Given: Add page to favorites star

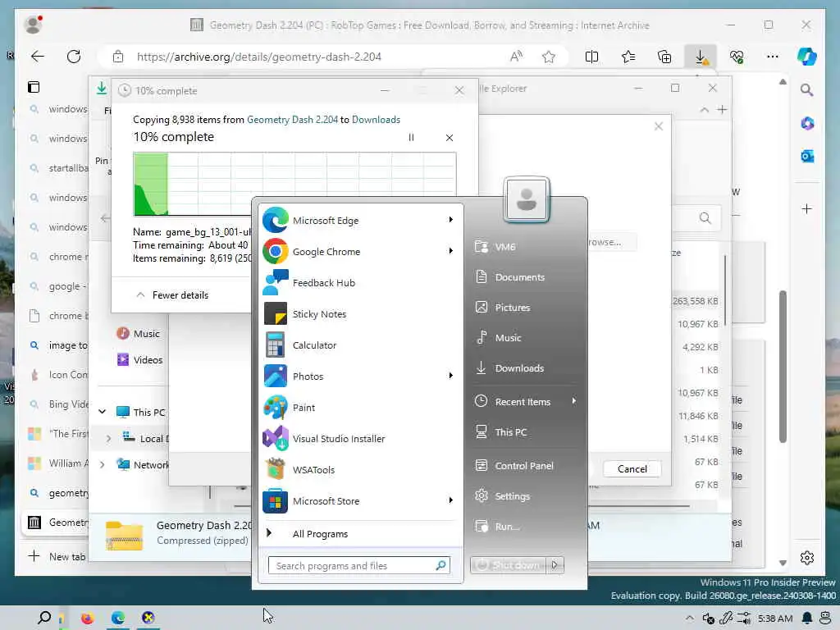Looking at the screenshot, I should [548, 57].
